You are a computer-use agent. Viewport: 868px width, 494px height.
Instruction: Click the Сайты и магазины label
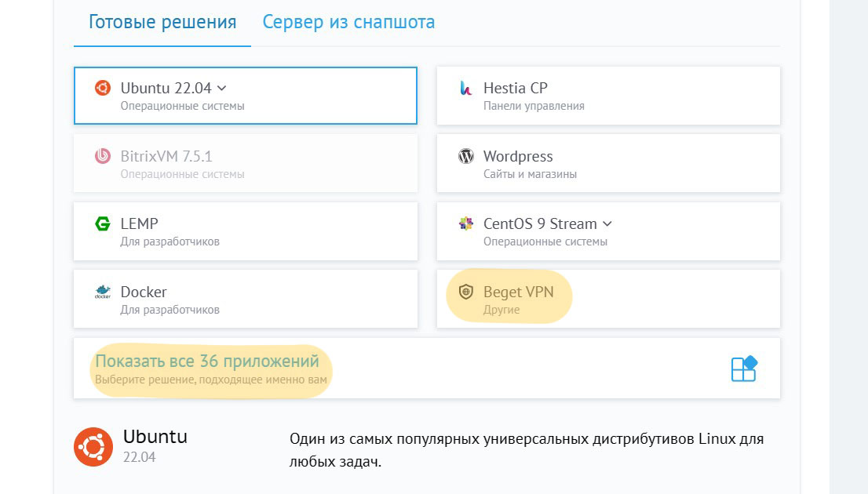tap(530, 174)
